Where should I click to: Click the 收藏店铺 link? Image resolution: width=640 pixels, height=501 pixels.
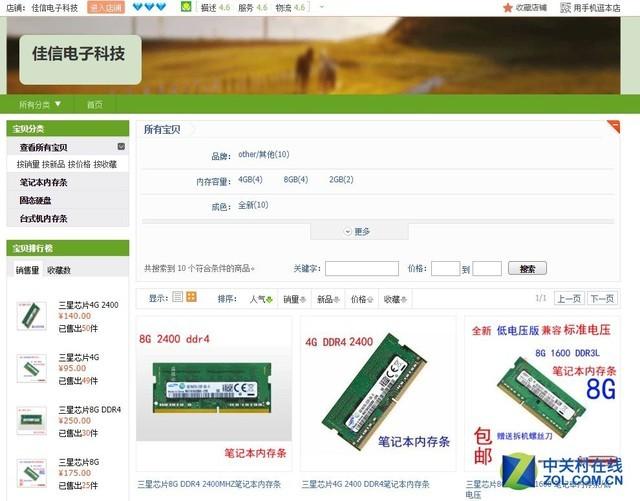pyautogui.click(x=531, y=8)
